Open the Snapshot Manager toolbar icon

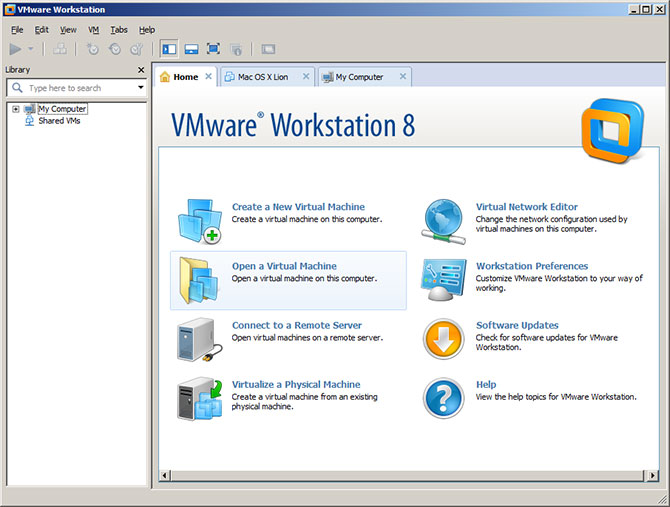137,49
